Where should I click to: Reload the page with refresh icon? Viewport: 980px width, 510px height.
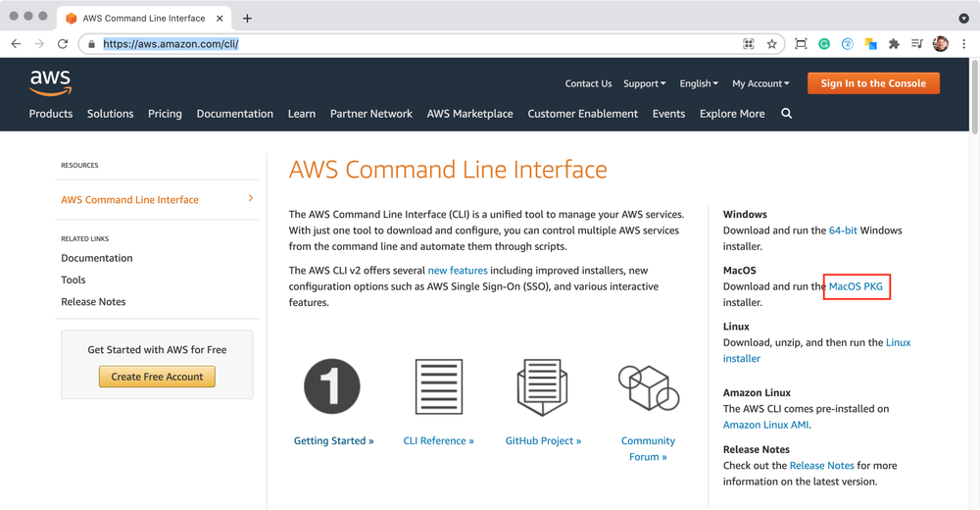tap(63, 44)
